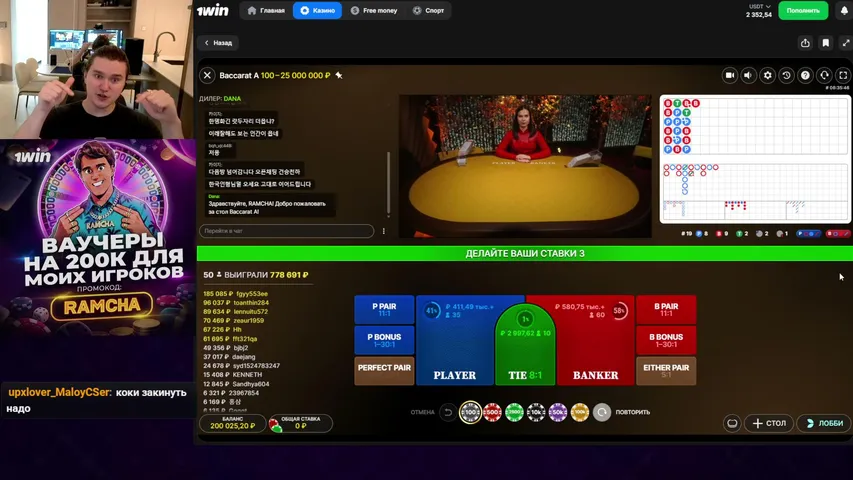Select the Казино tab

(x=318, y=10)
